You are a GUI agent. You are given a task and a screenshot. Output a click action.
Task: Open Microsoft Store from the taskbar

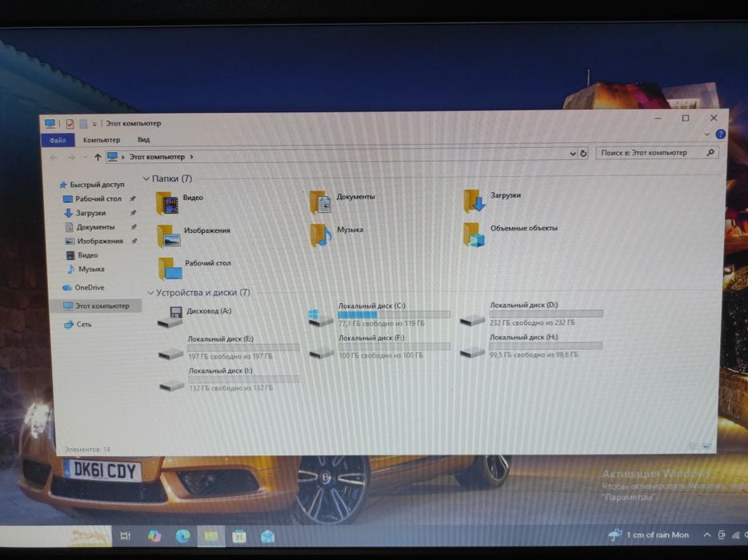(239, 537)
